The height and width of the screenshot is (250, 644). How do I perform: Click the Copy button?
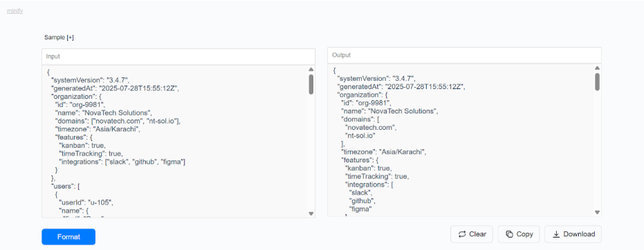tap(519, 234)
